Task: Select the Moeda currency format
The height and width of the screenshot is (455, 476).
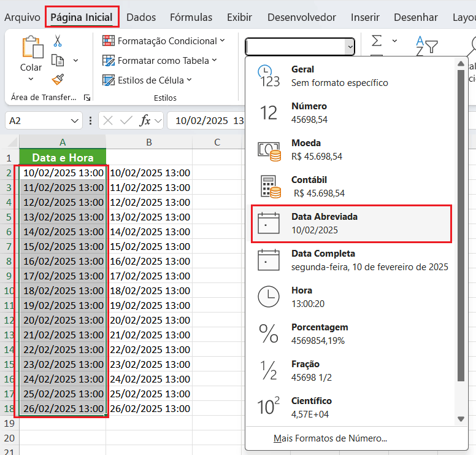Action: coord(351,149)
